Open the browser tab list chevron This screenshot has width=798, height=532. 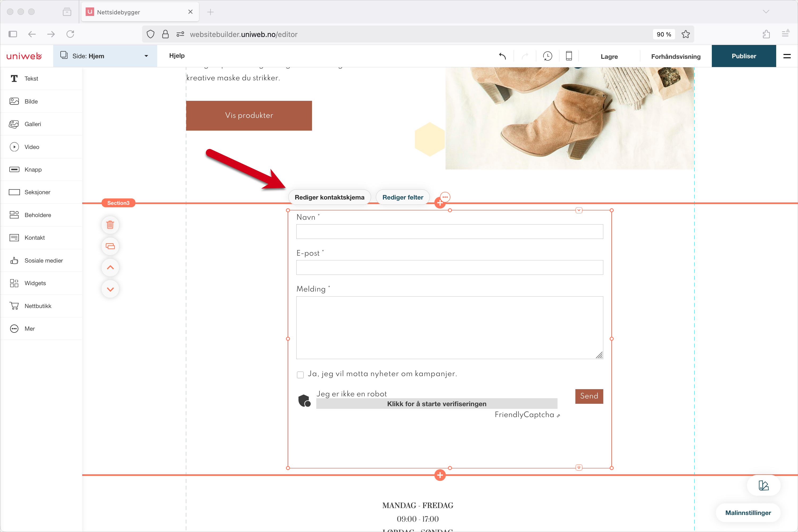(766, 12)
